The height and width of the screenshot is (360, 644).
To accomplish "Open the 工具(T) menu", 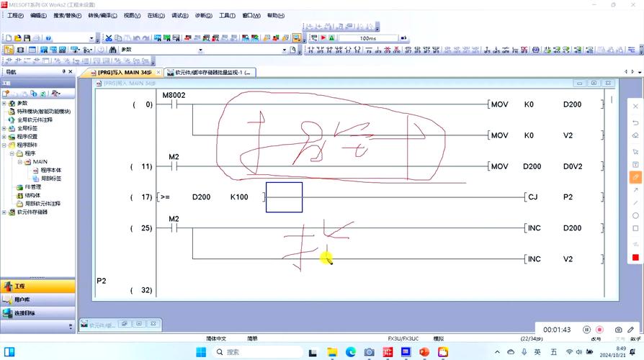I will (x=227, y=15).
